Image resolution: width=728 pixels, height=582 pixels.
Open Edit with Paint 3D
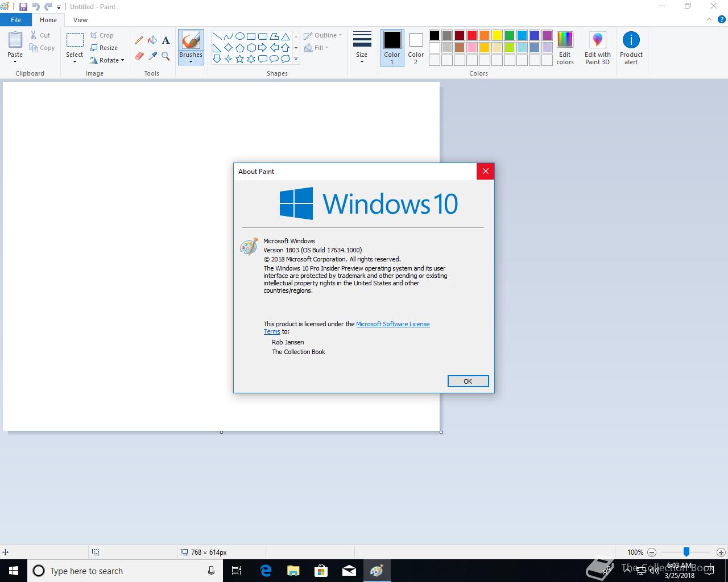pos(597,48)
